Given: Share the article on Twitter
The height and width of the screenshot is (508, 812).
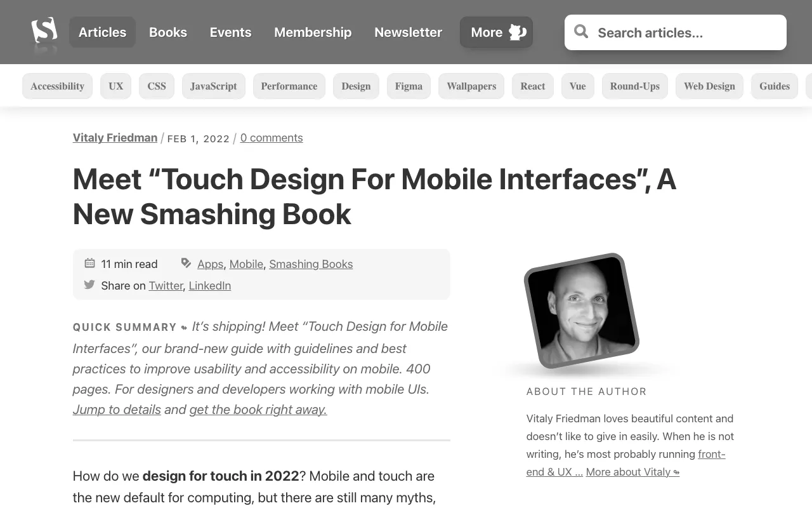Looking at the screenshot, I should point(166,286).
